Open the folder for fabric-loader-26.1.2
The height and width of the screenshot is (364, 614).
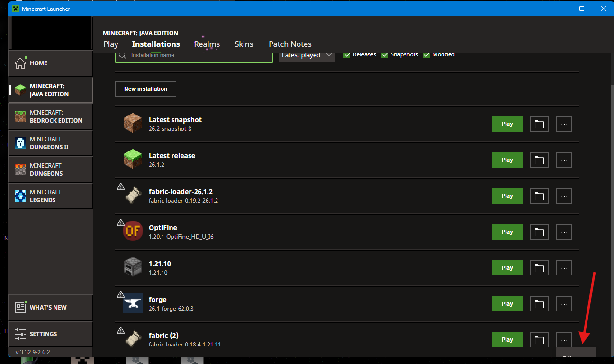coord(539,196)
